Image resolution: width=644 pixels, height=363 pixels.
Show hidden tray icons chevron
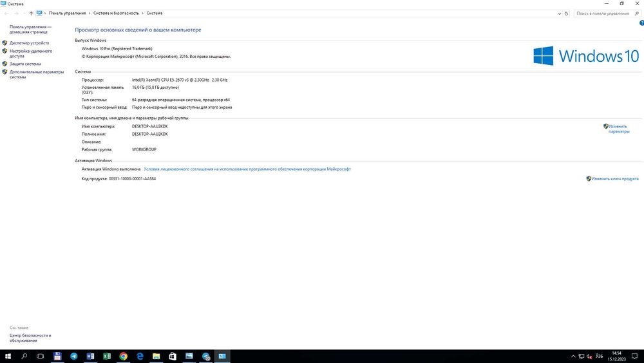tap(573, 357)
